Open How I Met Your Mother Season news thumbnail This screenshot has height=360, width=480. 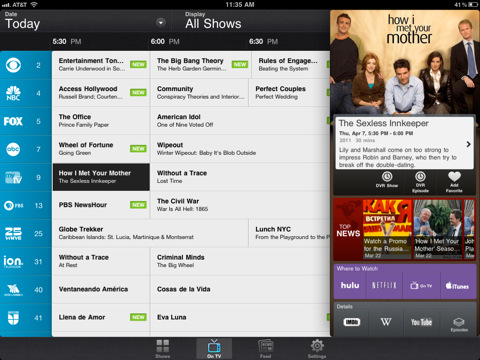[x=438, y=229]
